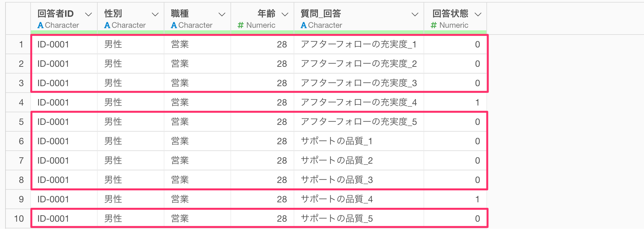Click the アフターフォローの充実度_4 cell
The width and height of the screenshot is (644, 242).
point(358,103)
